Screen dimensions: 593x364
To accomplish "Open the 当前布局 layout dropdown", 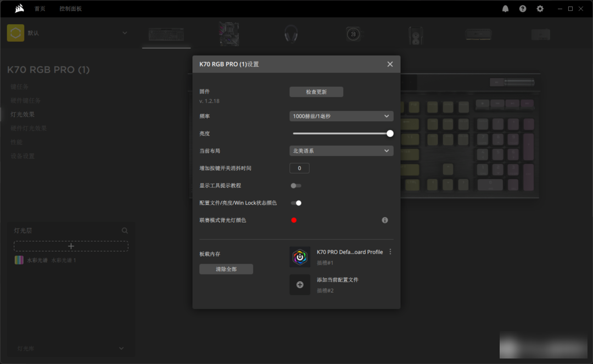I will 341,151.
